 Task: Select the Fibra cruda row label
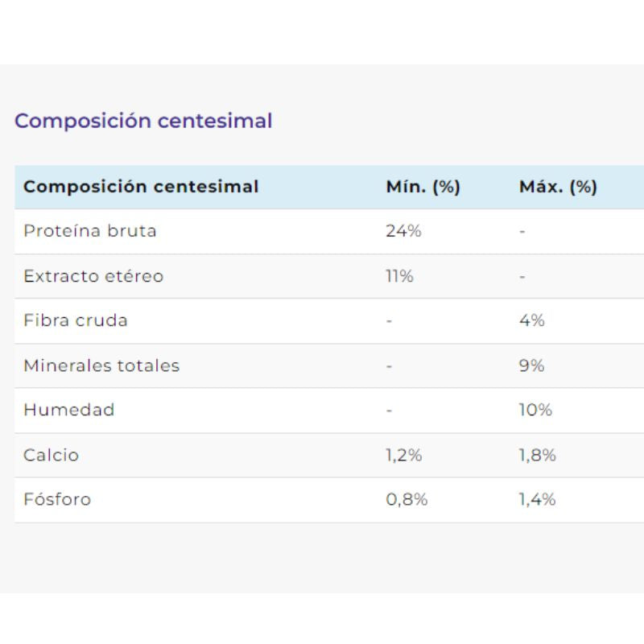[x=76, y=320]
